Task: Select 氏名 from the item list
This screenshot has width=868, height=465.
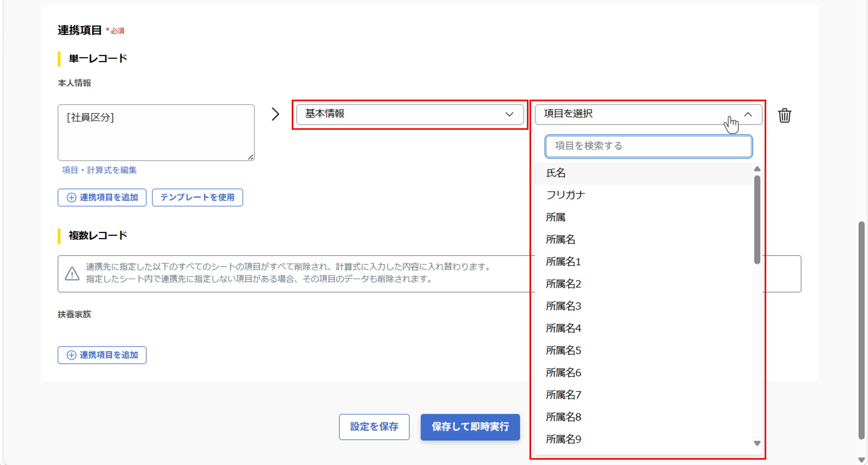Action: pos(644,173)
